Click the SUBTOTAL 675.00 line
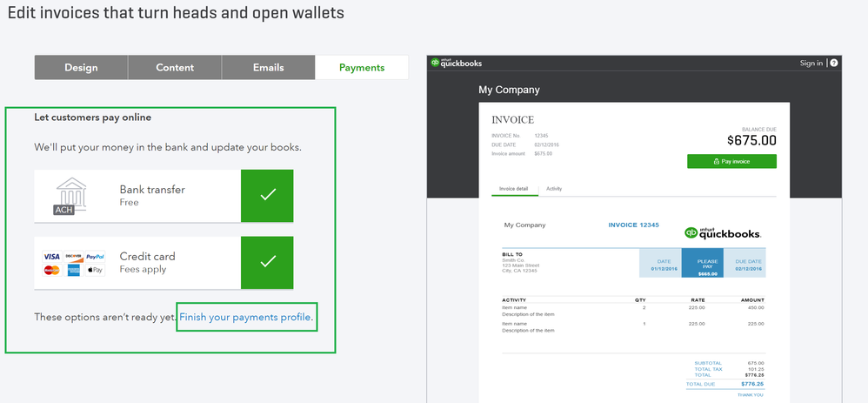This screenshot has width=868, height=403. click(729, 363)
